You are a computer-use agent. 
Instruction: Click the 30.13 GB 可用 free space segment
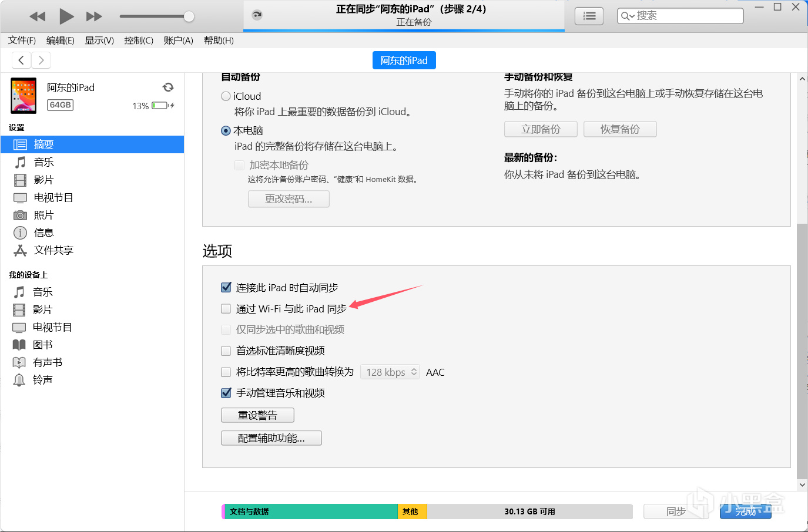[530, 511]
